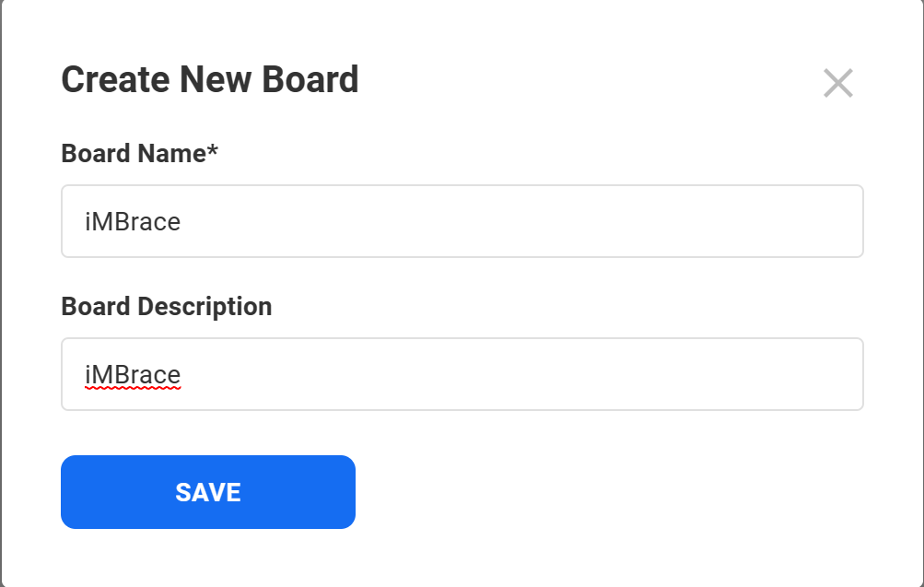Click blank dialog area right of SAVE
The height and width of the screenshot is (587, 924).
599,492
